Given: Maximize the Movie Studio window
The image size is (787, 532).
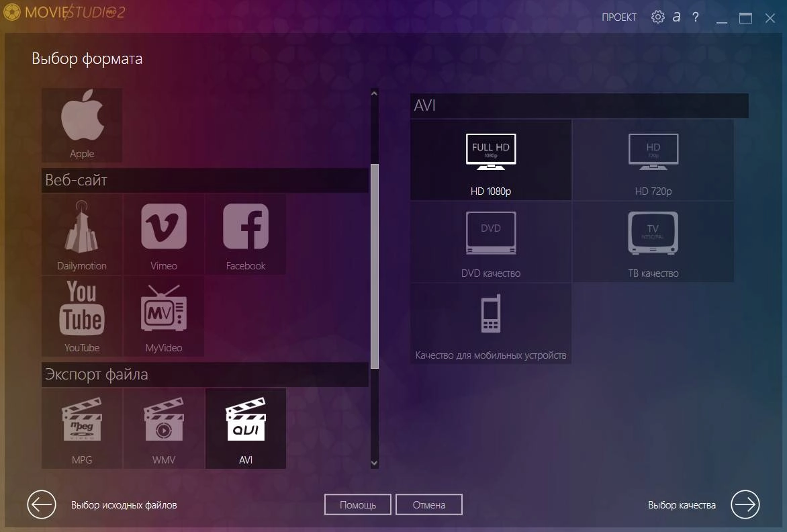Looking at the screenshot, I should (745, 18).
